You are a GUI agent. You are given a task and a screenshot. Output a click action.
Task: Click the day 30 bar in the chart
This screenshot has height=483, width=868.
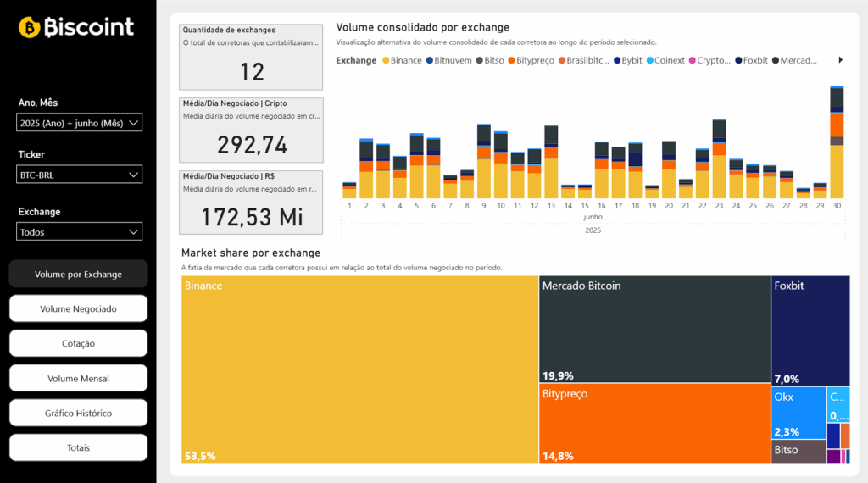837,142
